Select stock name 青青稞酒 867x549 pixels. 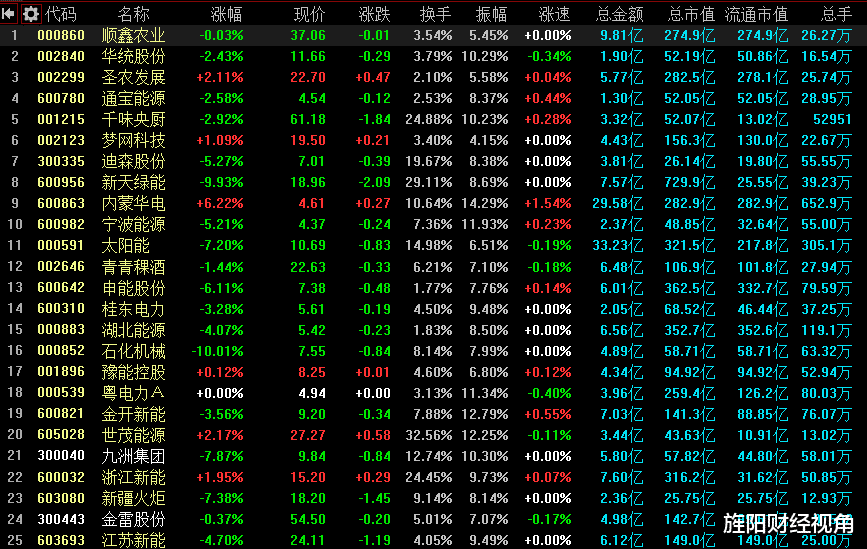click(134, 267)
